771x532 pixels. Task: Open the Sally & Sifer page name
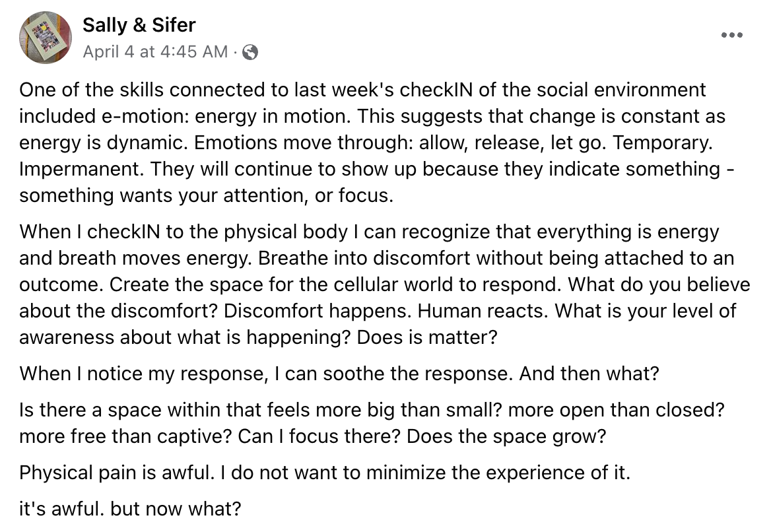[139, 25]
